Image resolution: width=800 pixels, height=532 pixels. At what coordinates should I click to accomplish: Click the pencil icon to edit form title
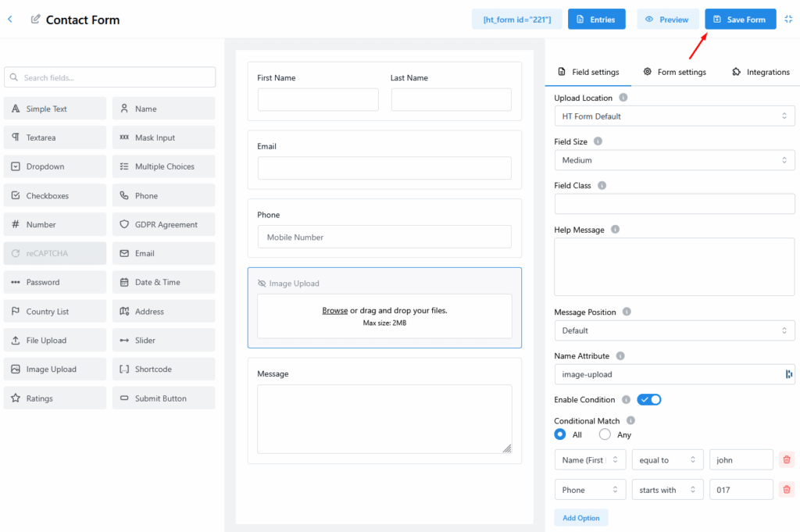(35, 20)
